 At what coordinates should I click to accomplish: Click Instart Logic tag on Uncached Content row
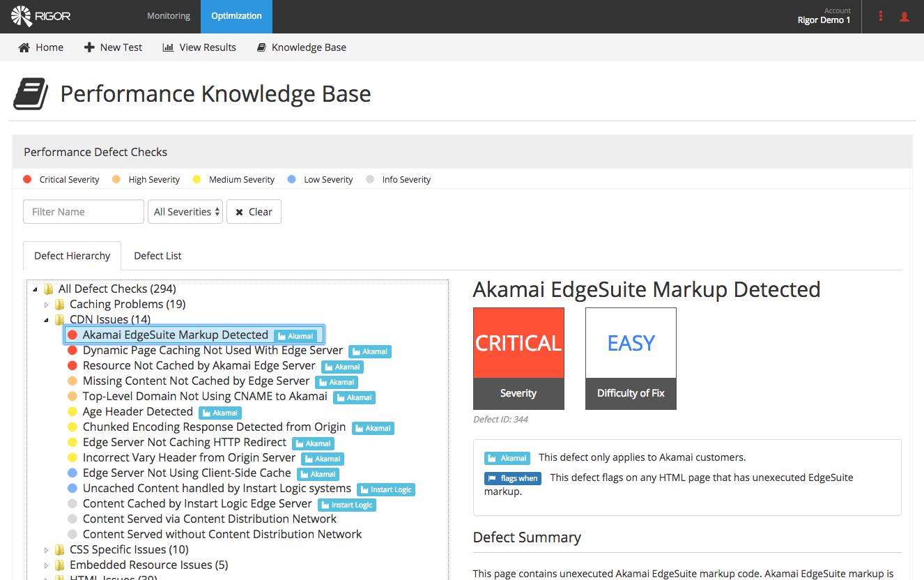point(386,489)
